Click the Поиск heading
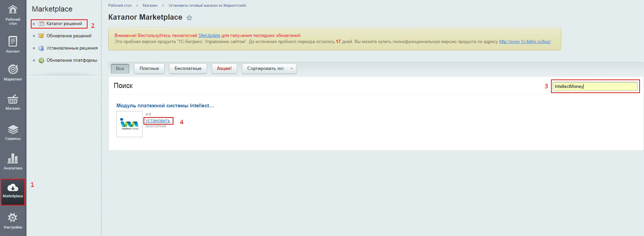This screenshot has width=644, height=236. pyautogui.click(x=123, y=86)
